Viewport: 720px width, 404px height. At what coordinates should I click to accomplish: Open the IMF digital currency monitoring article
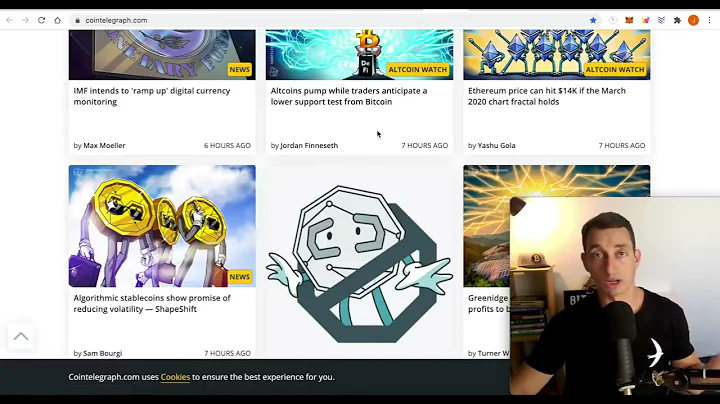(x=152, y=96)
